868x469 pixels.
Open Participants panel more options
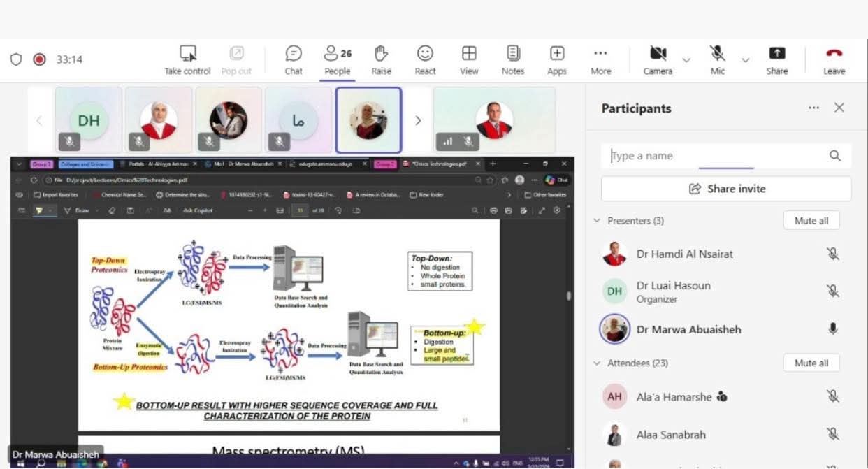(x=813, y=108)
